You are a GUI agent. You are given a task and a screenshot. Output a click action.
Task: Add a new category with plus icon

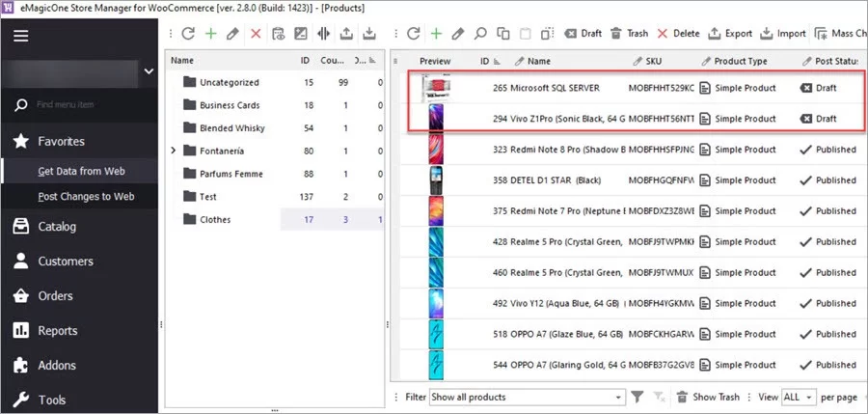210,34
